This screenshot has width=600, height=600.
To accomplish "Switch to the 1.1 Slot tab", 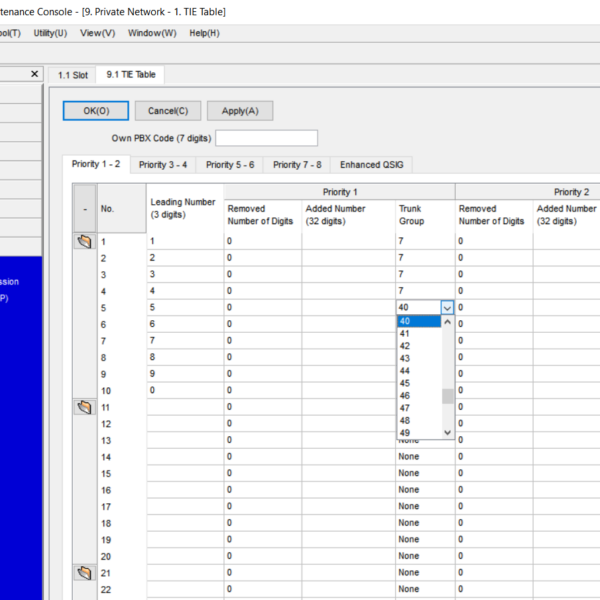I will [73, 75].
